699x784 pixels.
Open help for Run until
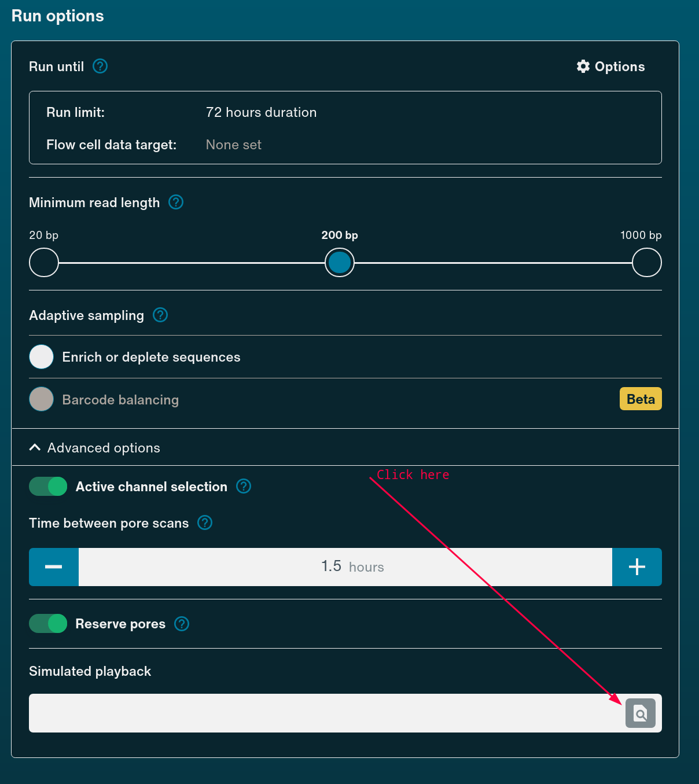point(100,67)
